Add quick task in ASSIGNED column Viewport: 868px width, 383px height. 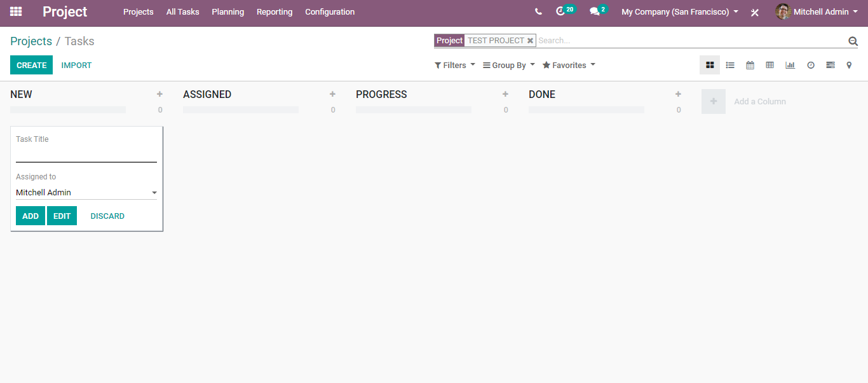pos(332,94)
